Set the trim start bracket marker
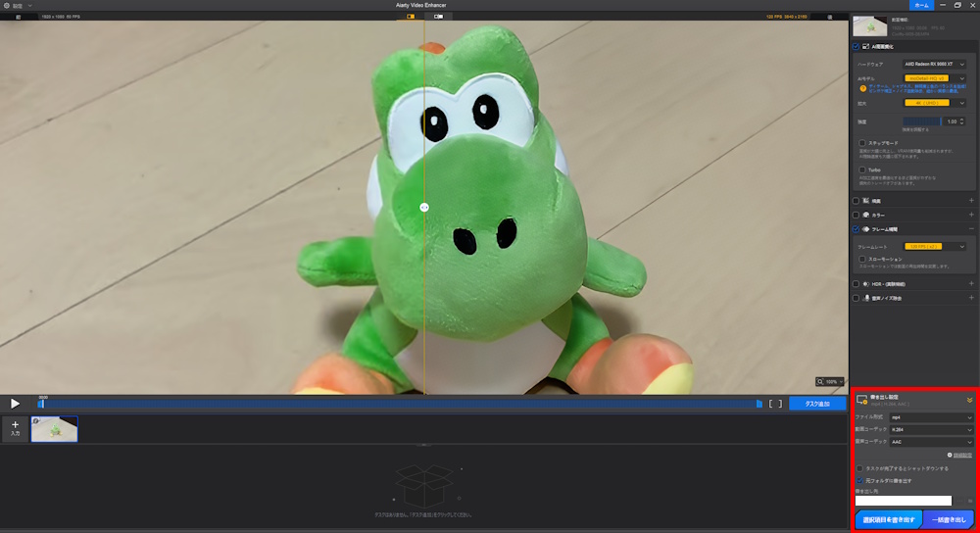This screenshot has height=533, width=980. pos(771,404)
